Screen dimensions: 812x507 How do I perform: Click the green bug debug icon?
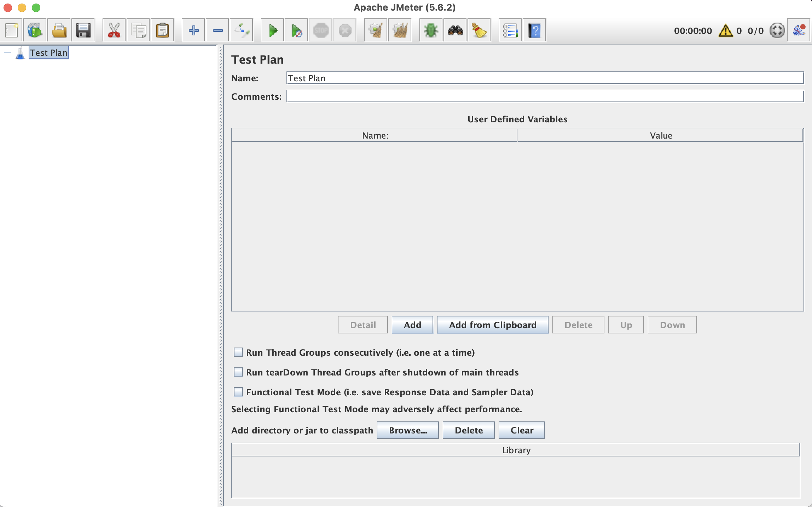(x=430, y=30)
